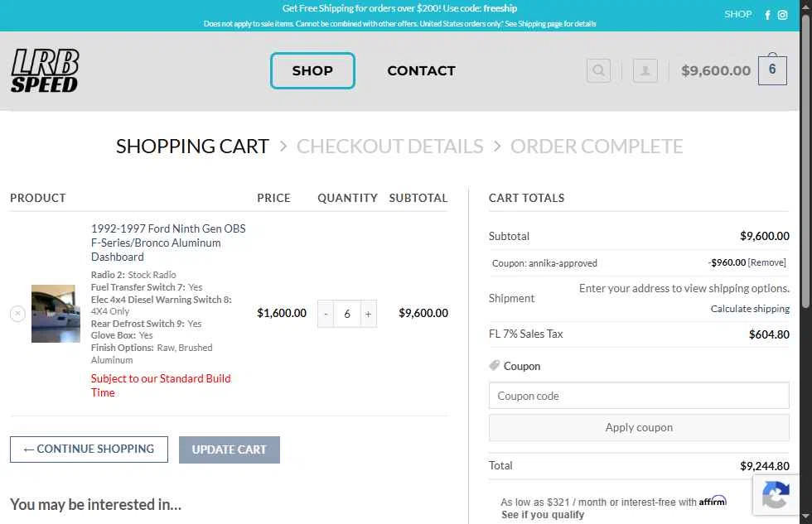Click the Apply coupon button
Screen dimensions: 812x524
(639, 427)
